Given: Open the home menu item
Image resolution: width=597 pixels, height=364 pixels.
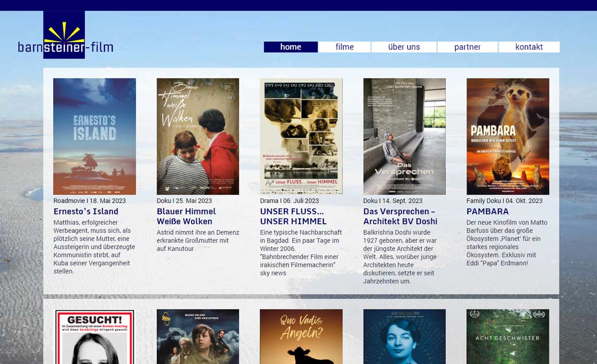Looking at the screenshot, I should pyautogui.click(x=291, y=47).
